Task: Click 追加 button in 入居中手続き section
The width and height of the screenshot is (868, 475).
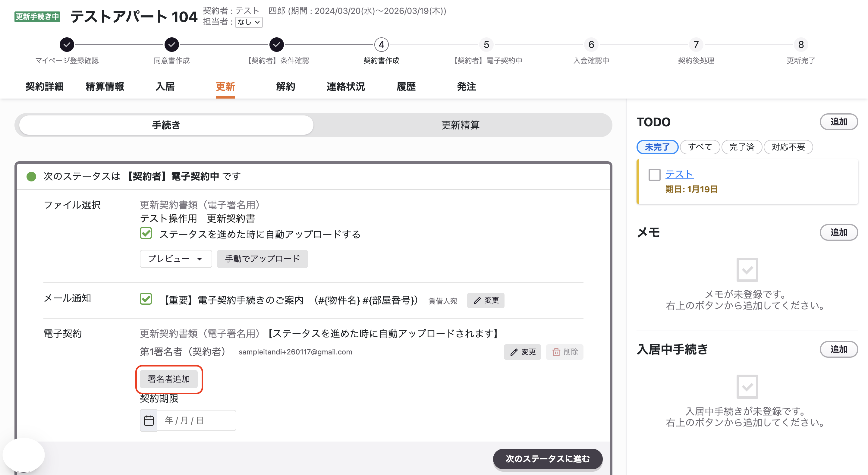Action: [x=839, y=349]
